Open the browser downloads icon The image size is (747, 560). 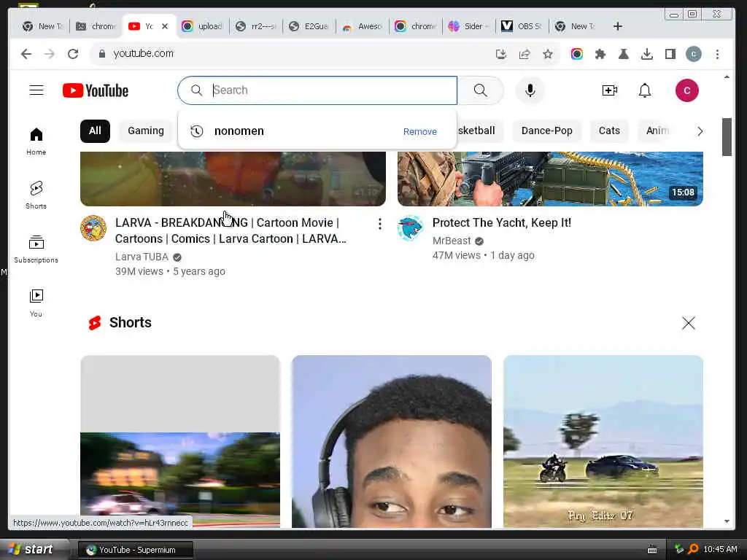coord(646,54)
